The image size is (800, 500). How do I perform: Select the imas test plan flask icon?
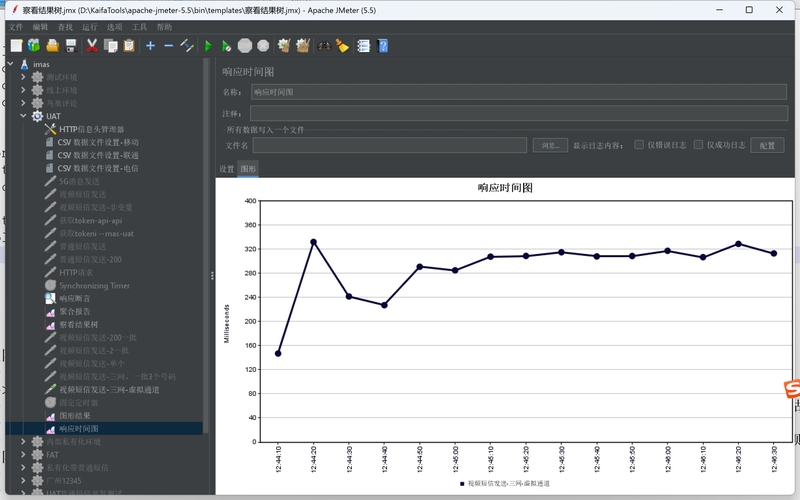[x=24, y=64]
